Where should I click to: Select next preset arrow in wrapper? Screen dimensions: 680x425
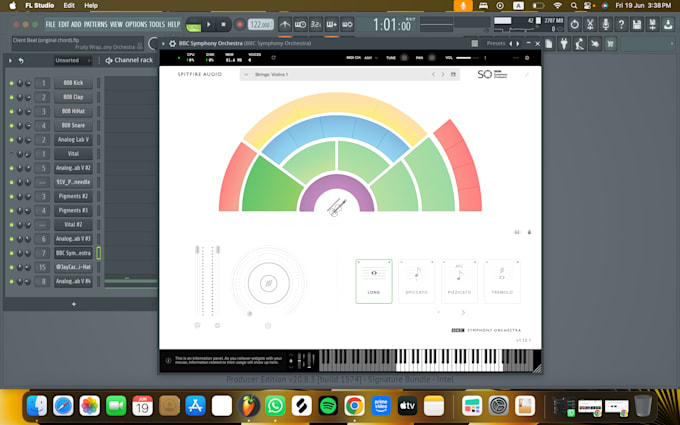tap(517, 43)
